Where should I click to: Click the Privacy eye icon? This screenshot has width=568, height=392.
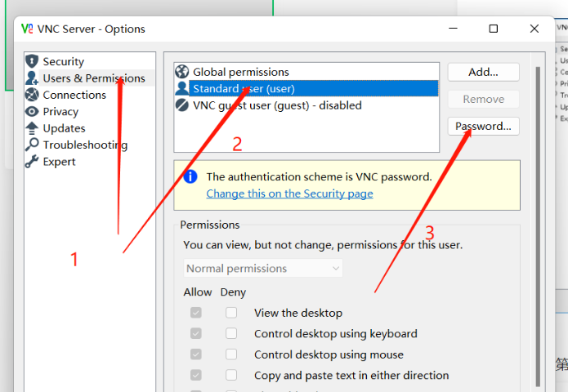pos(32,111)
